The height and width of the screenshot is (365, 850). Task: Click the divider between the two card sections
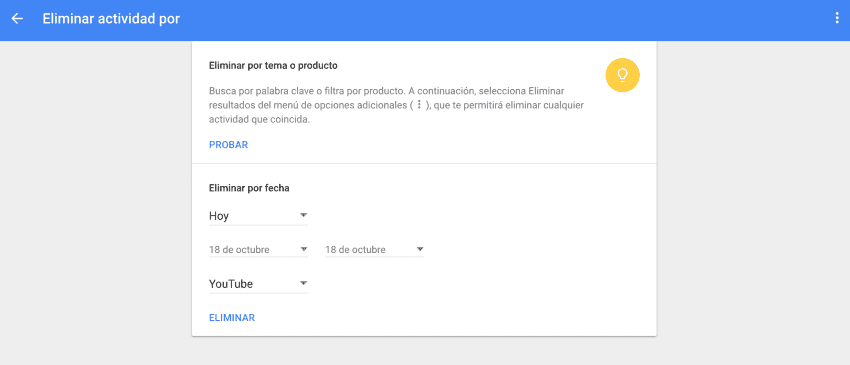coord(424,163)
